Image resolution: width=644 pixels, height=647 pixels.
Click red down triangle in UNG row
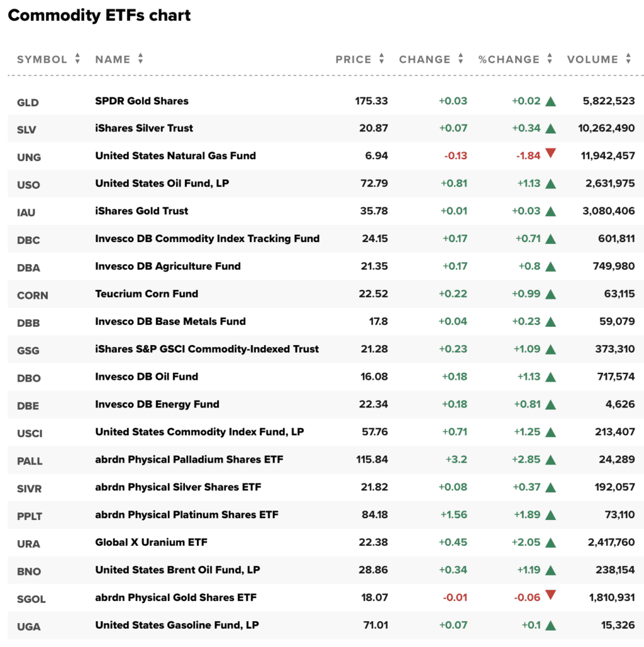551,154
